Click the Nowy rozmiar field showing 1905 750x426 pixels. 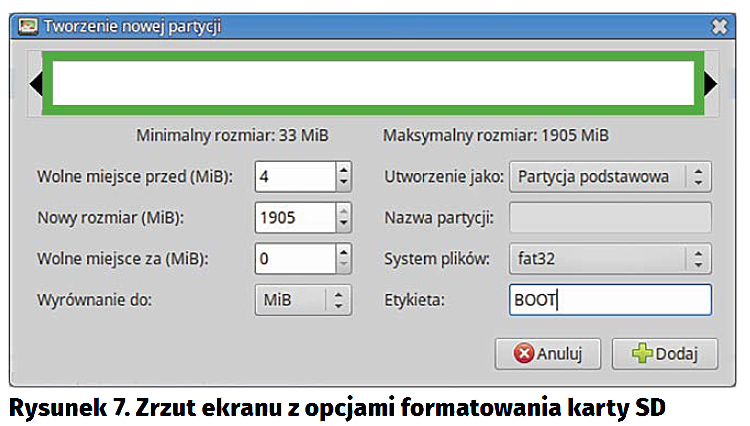(x=294, y=218)
